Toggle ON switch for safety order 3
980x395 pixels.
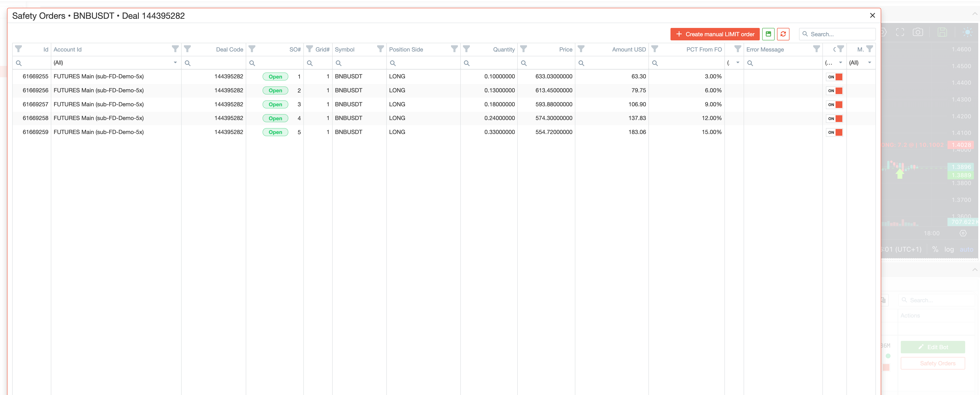(835, 105)
